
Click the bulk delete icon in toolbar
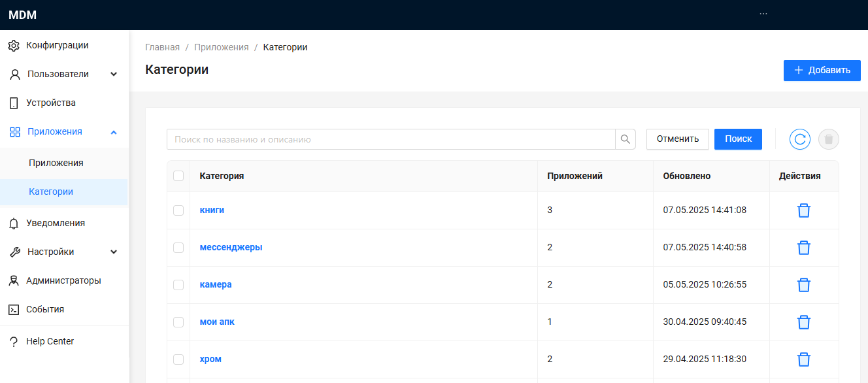(829, 139)
